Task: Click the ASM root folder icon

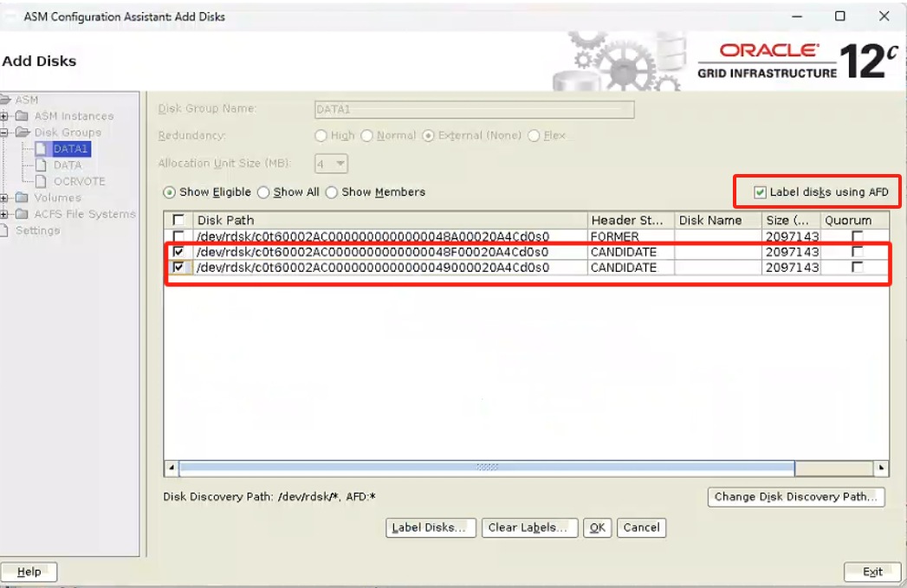Action: click(x=5, y=100)
